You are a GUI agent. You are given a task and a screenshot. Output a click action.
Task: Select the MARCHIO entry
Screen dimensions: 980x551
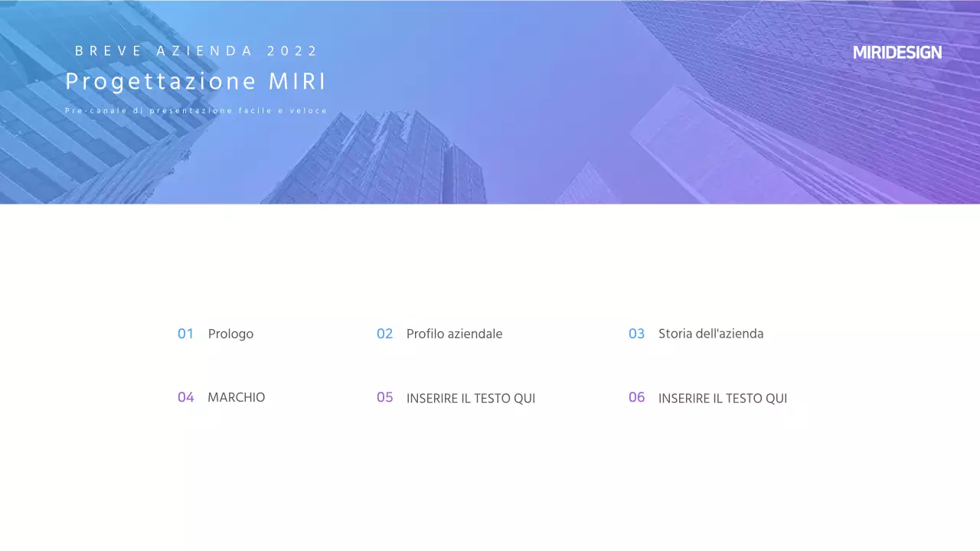point(236,397)
